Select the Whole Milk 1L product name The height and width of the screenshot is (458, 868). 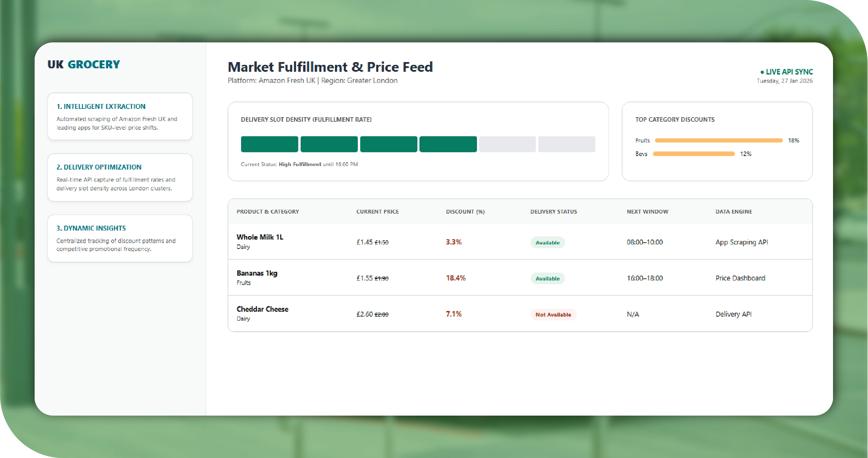260,237
